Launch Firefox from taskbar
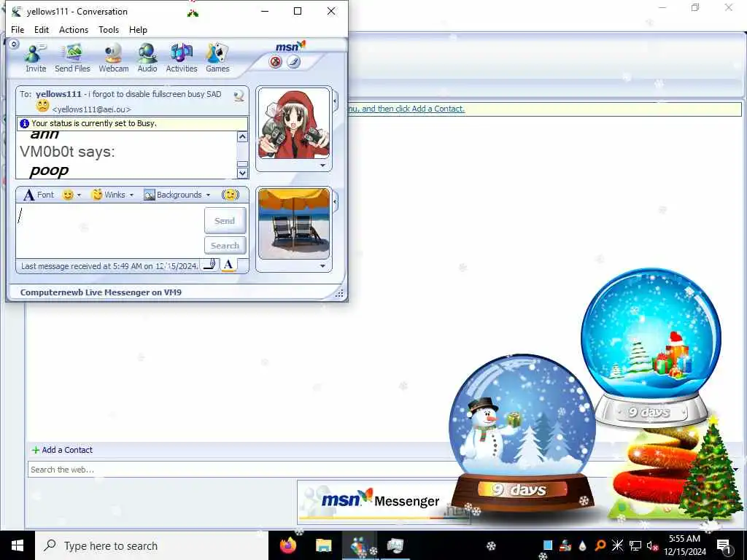Image resolution: width=747 pixels, height=560 pixels. point(288,545)
